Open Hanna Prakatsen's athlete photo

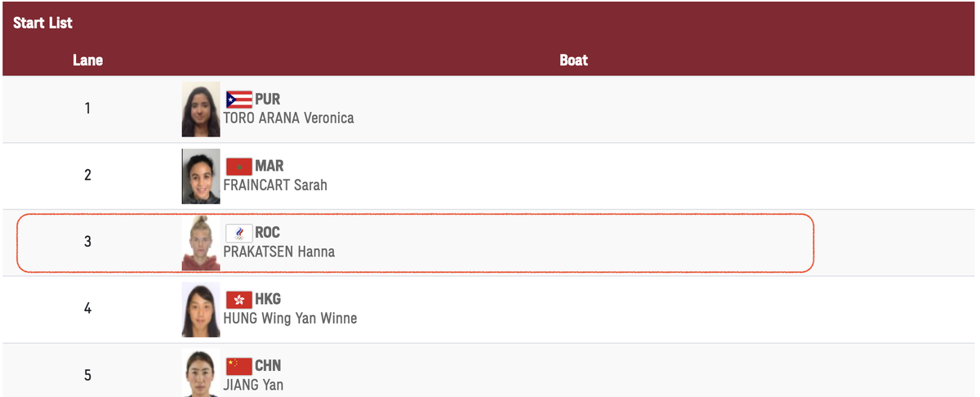(x=201, y=243)
